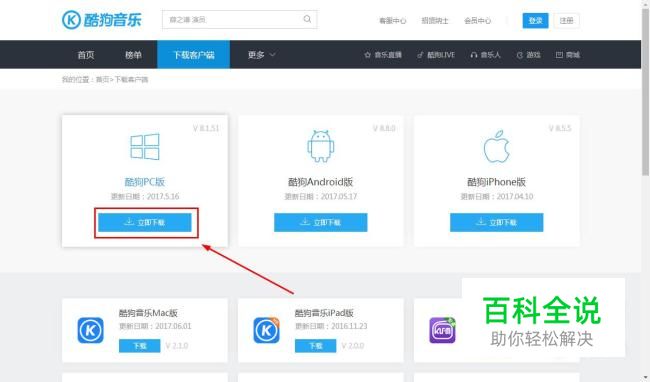Screen dimensions: 650x382
Task: Download the 酷狗PC版 with 立即下载
Action: [145, 222]
